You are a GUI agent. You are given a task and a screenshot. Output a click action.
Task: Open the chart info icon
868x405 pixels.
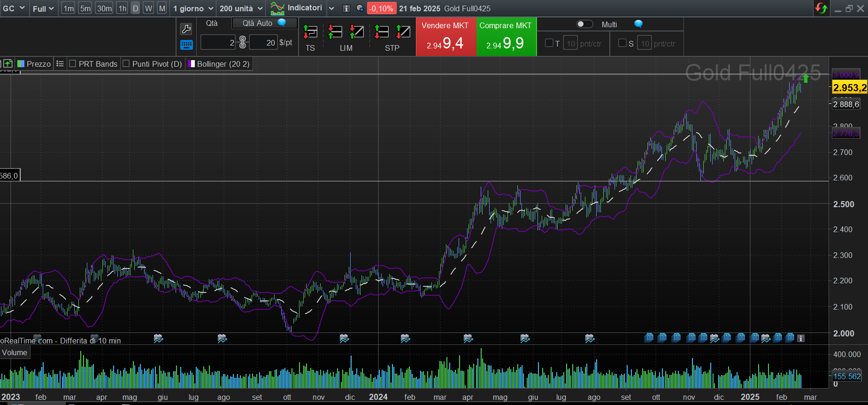click(346, 8)
